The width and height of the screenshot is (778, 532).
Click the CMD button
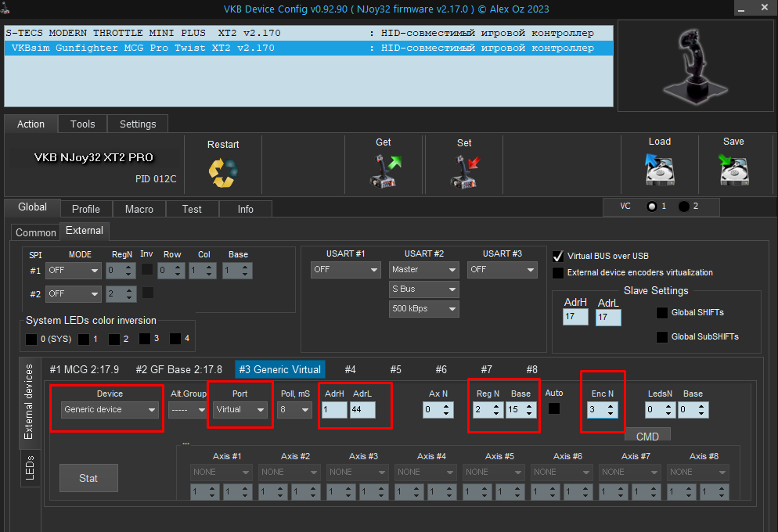[647, 436]
